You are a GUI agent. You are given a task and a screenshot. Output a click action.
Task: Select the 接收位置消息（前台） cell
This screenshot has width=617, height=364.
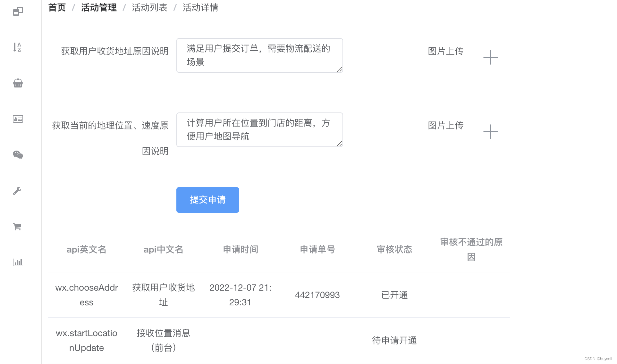point(164,340)
